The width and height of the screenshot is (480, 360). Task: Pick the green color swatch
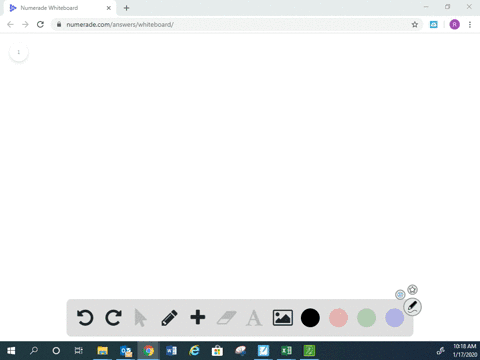click(x=366, y=318)
